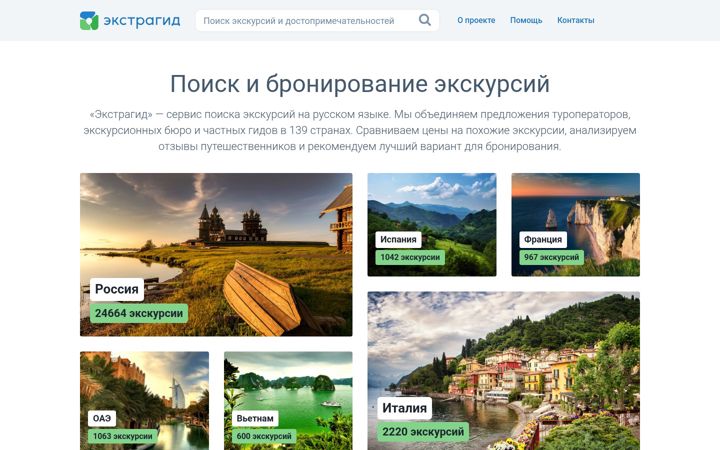This screenshot has width=720, height=450.
Task: Click the Экстрагид logo icon
Action: (89, 21)
